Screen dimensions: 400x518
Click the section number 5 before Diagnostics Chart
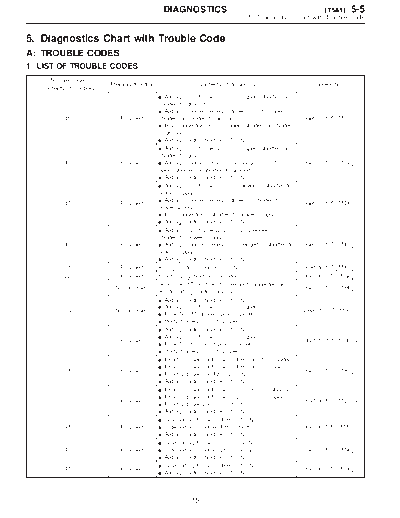tap(30, 38)
